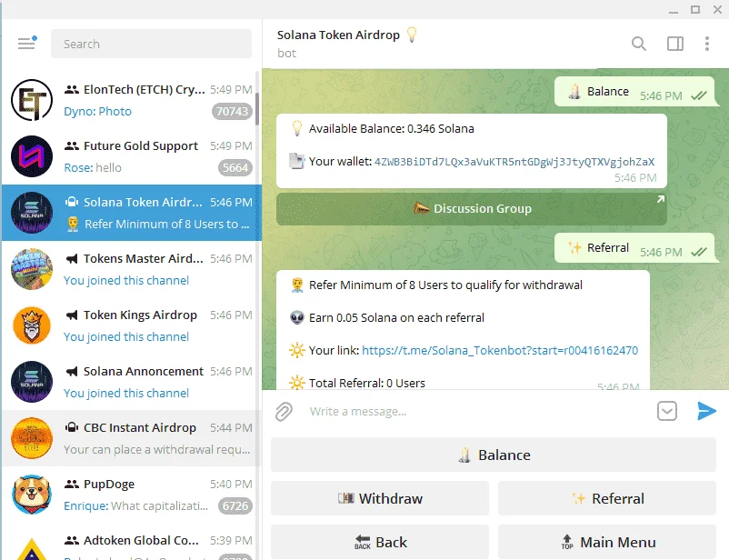The width and height of the screenshot is (729, 560).
Task: Open the three-dot chat options menu
Action: point(706,44)
